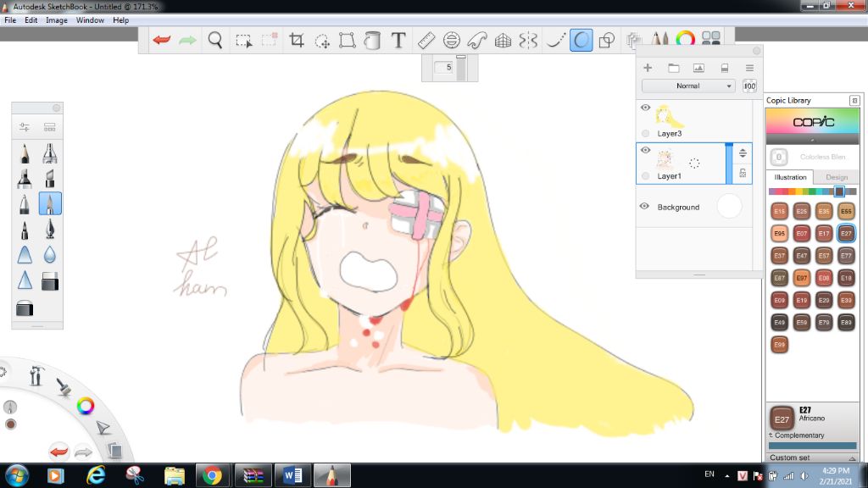Select the French Curve tool
Image resolution: width=868 pixels, height=488 pixels.
click(x=477, y=40)
